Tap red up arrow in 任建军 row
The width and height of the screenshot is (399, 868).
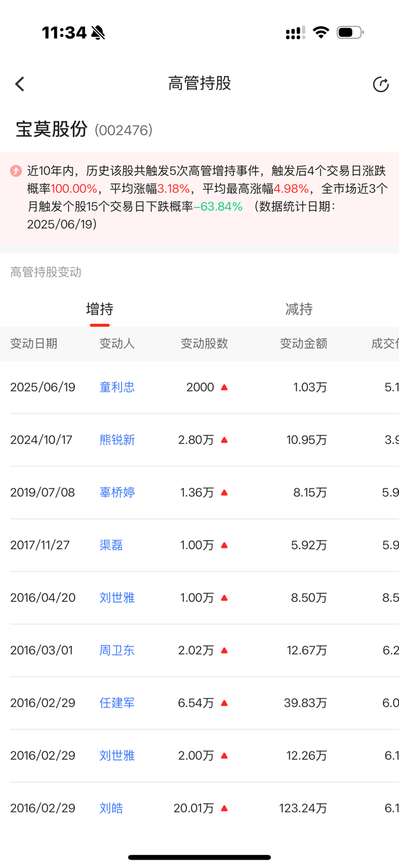point(224,703)
